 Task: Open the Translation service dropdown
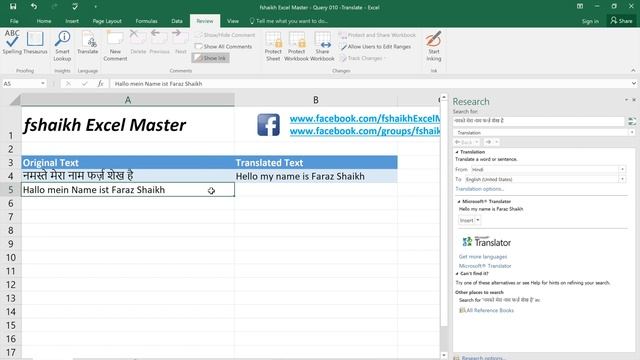click(632, 133)
